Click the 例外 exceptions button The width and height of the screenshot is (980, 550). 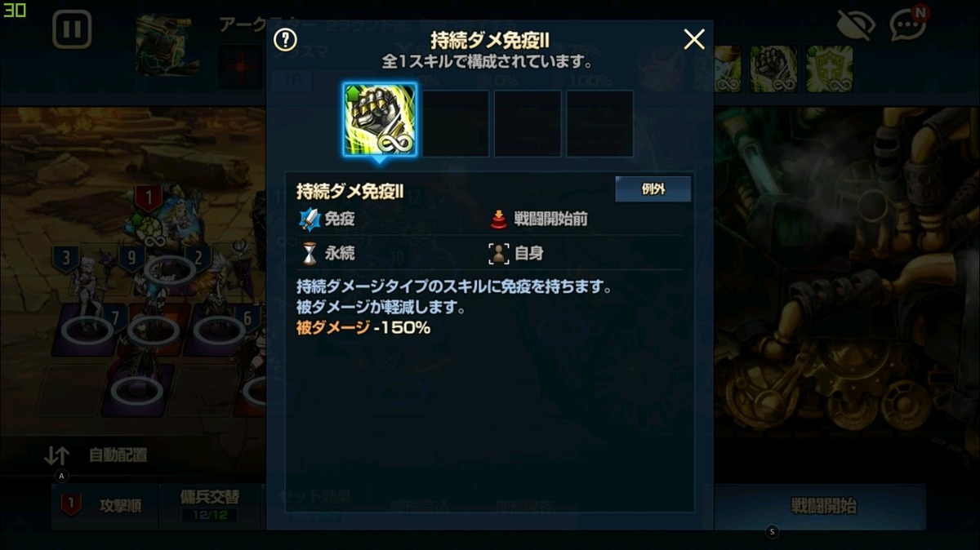[x=653, y=189]
